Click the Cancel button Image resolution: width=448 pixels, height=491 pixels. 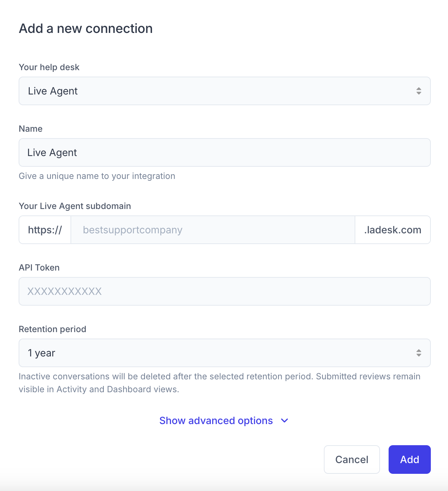pos(352,460)
